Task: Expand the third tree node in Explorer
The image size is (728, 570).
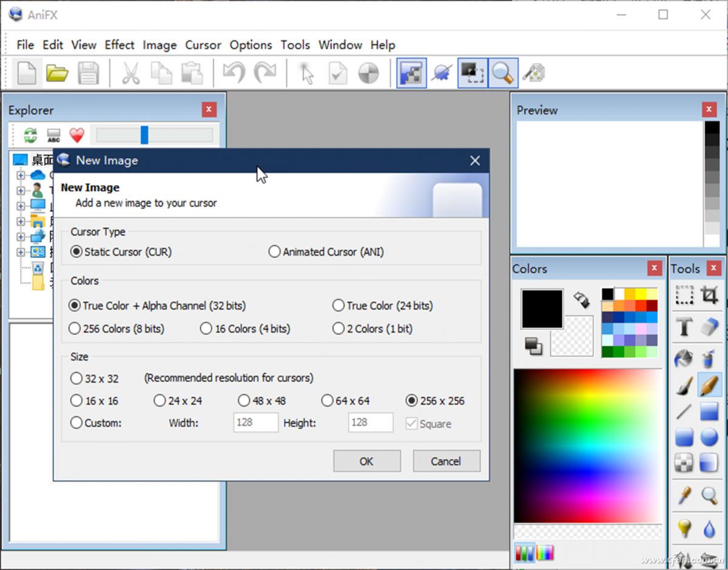Action: tap(21, 206)
